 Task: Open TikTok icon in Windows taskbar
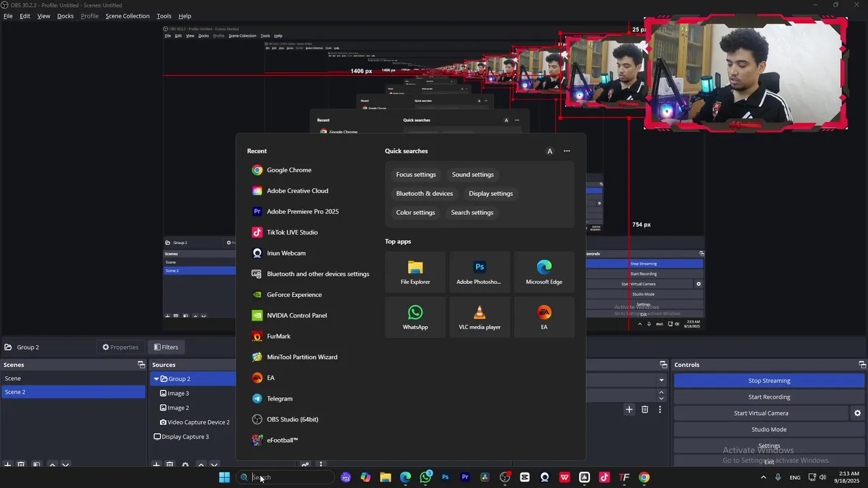(604, 477)
